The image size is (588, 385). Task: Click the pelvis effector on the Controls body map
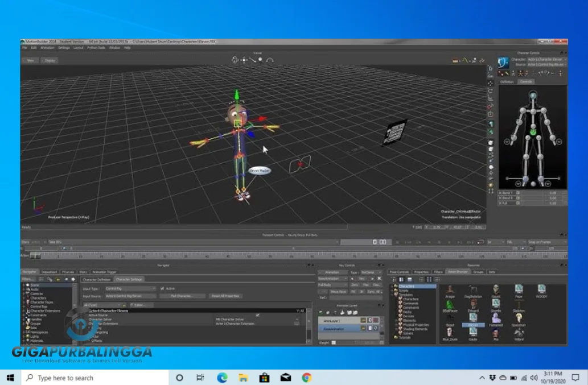click(x=533, y=133)
